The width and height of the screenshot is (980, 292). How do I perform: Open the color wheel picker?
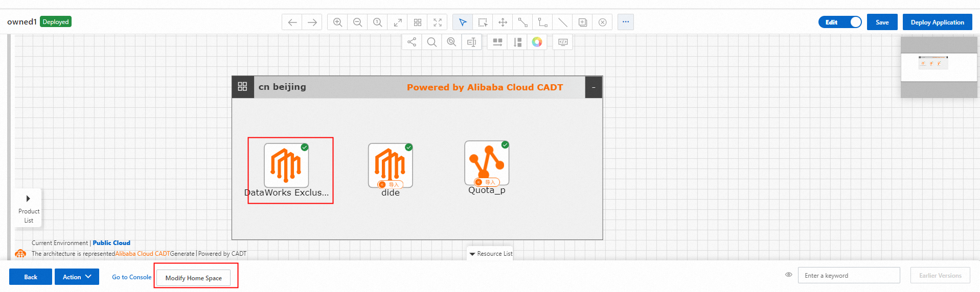coord(537,42)
